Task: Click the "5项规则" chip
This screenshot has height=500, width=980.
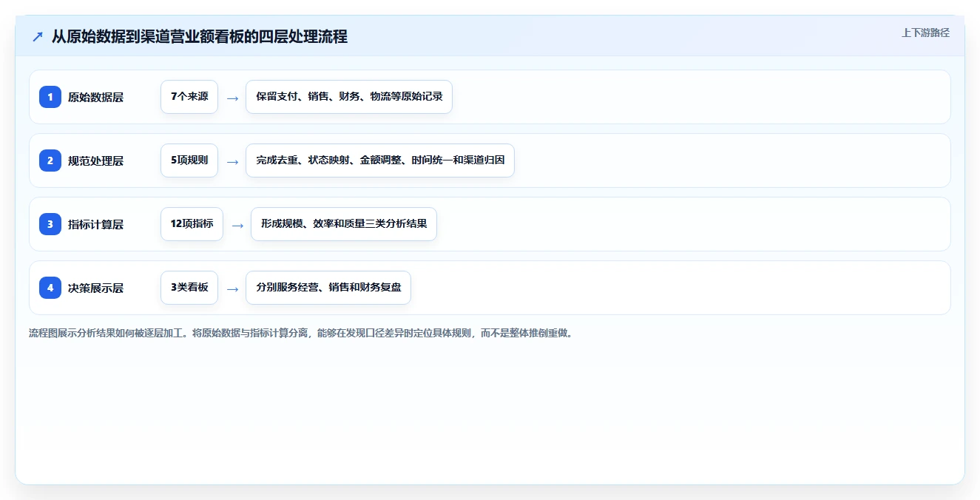Action: pos(189,161)
